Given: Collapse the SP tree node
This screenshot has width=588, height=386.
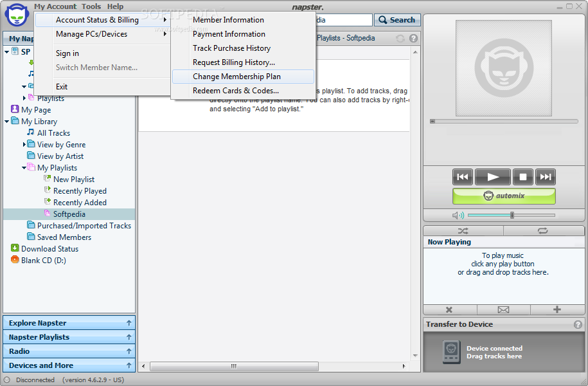Looking at the screenshot, I should 7,52.
